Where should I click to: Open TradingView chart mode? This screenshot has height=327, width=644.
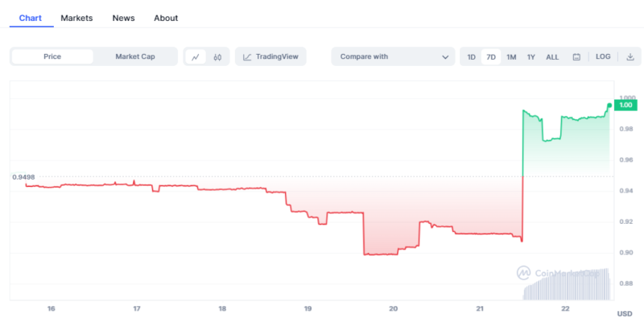pos(270,57)
